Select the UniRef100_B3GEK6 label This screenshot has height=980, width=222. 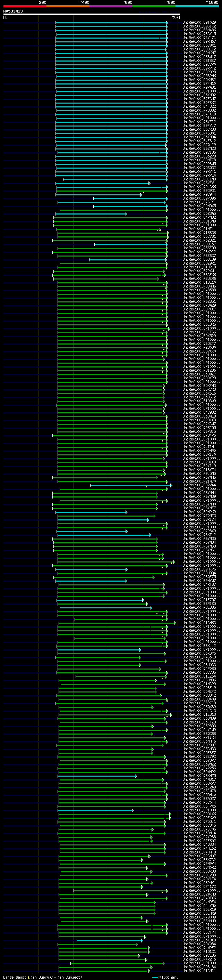tap(199, 275)
